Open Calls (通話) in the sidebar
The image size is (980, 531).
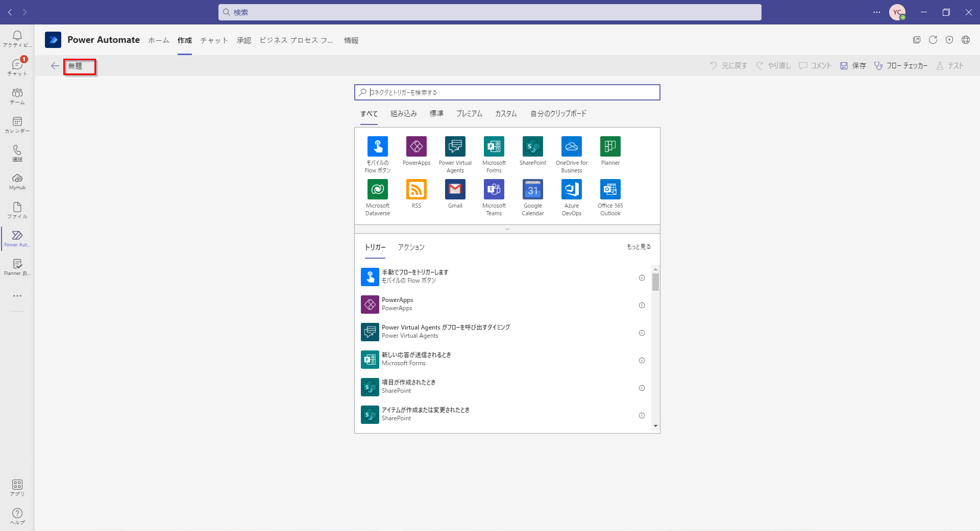pyautogui.click(x=17, y=153)
